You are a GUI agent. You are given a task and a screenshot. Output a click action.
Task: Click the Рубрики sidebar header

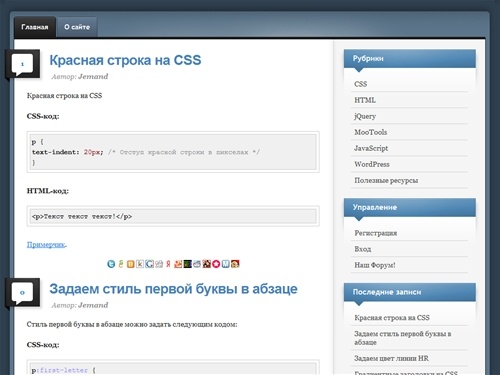pyautogui.click(x=410, y=59)
